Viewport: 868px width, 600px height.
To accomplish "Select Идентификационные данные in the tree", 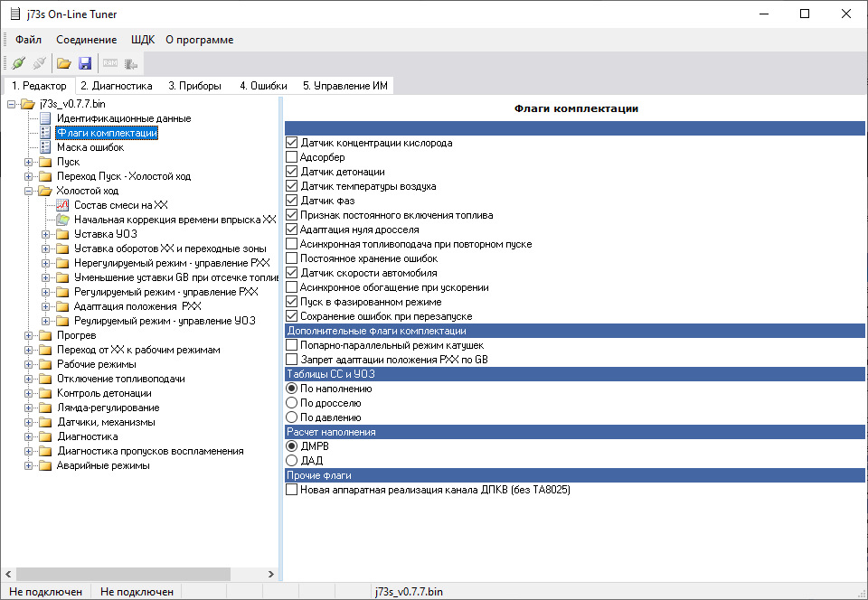I will click(x=123, y=118).
